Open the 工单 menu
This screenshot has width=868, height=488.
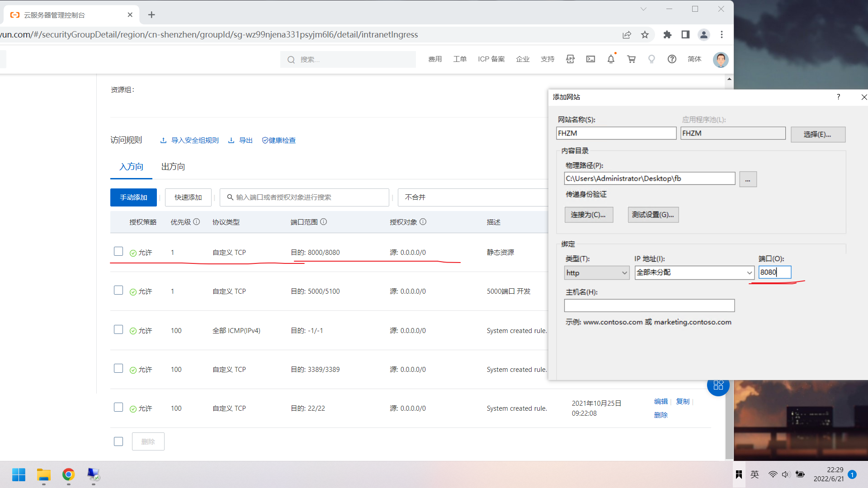click(460, 59)
